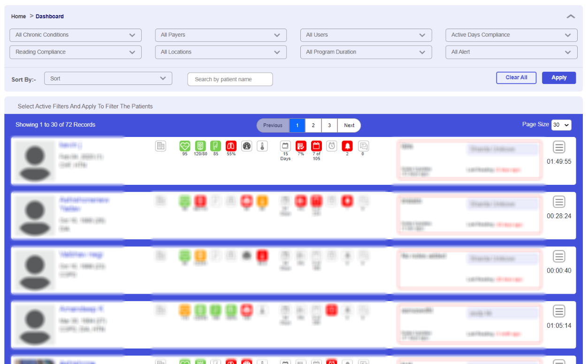Open the menu icon above timer 00:28:24

pos(559,202)
